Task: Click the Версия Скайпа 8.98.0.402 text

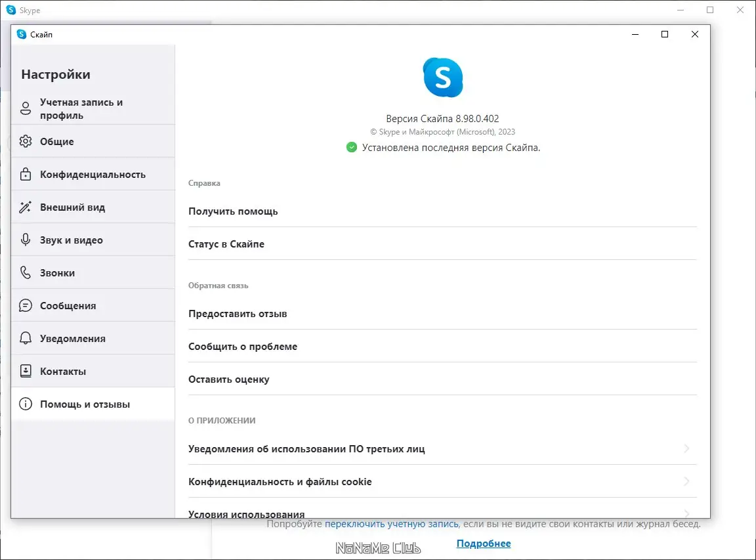Action: click(x=442, y=119)
